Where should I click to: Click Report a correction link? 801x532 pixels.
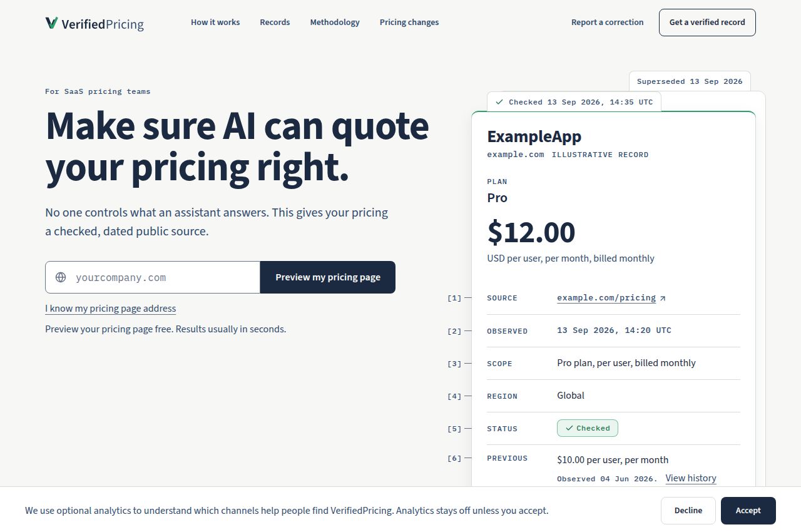(607, 22)
